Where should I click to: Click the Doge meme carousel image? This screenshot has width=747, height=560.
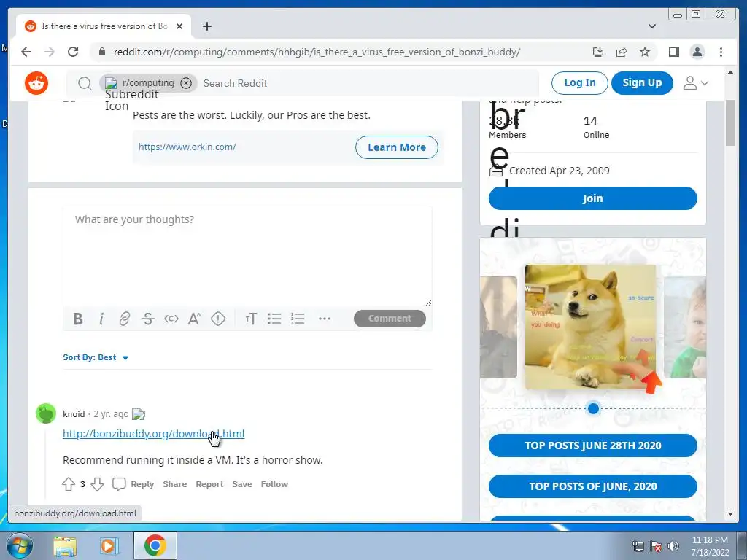[590, 327]
